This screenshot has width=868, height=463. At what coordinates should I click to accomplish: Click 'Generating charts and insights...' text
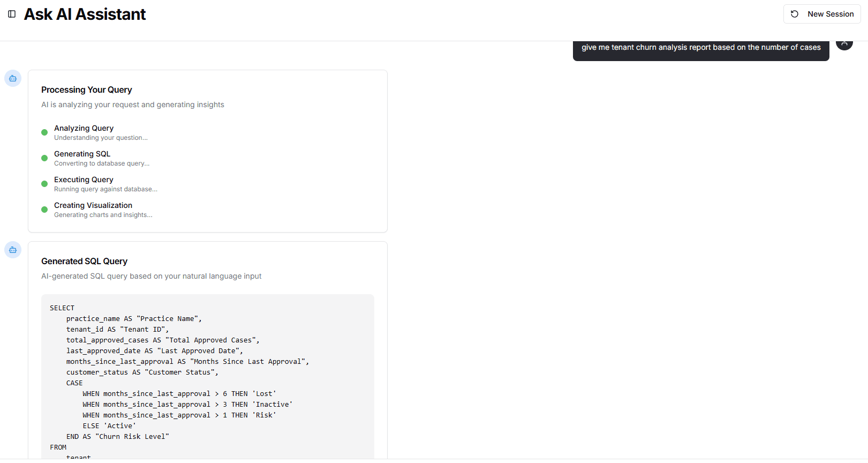(x=103, y=215)
